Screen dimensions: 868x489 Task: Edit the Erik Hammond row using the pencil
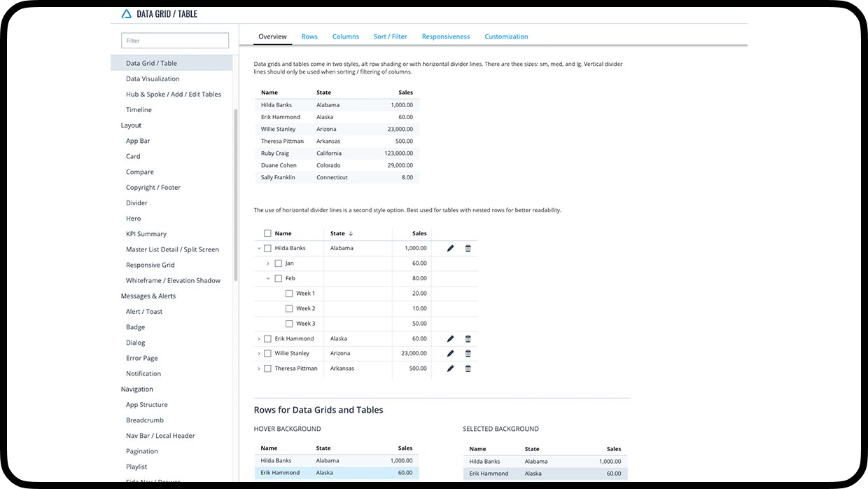[450, 338]
